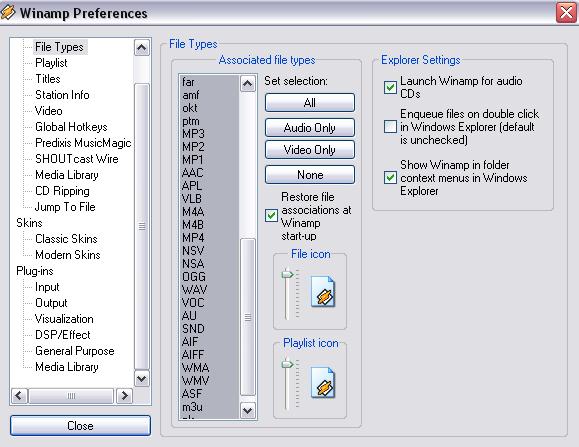
Task: Toggle Show Winamp in folder context menus
Action: point(390,178)
